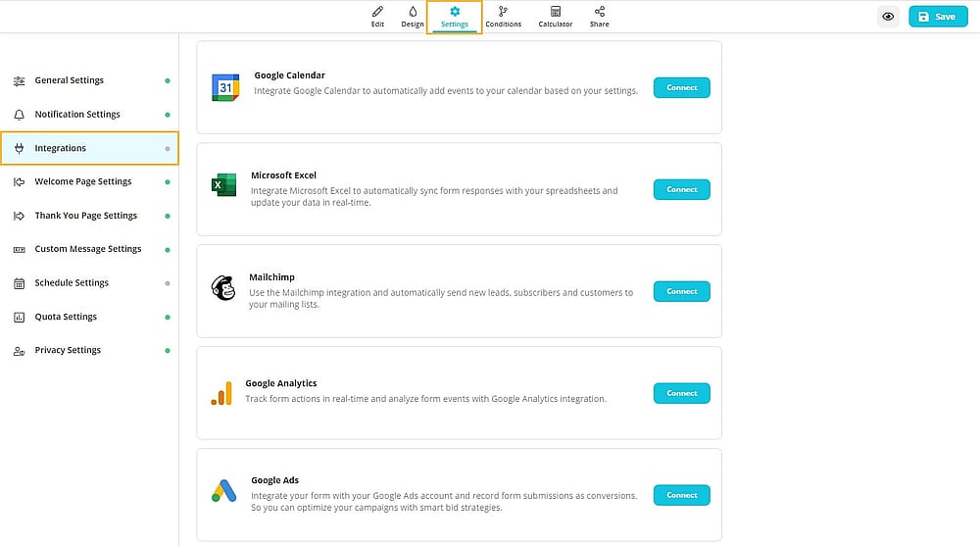Connect the Google Calendar integration
The image size is (980, 547).
pos(681,87)
